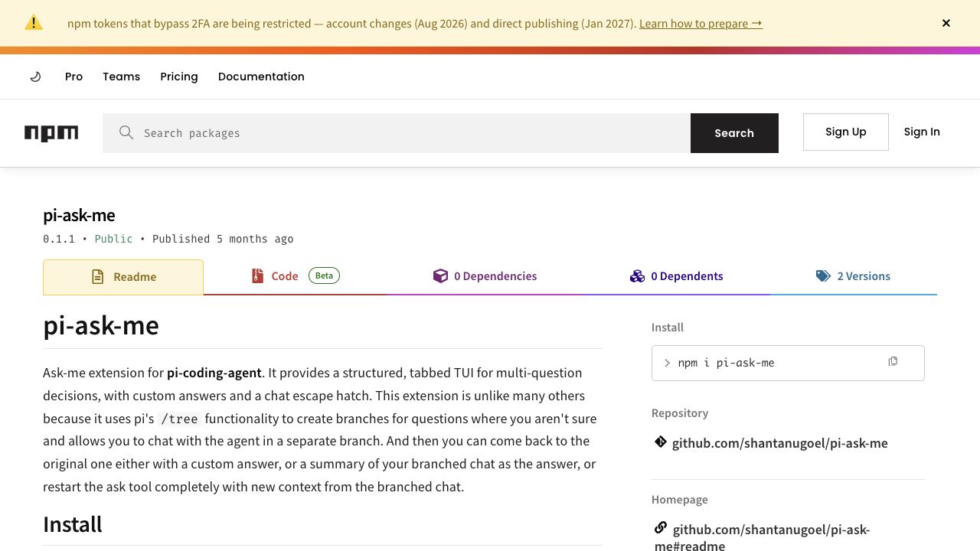Image resolution: width=980 pixels, height=551 pixels.
Task: Click the pi-ask-me package title heading
Action: coord(79,215)
